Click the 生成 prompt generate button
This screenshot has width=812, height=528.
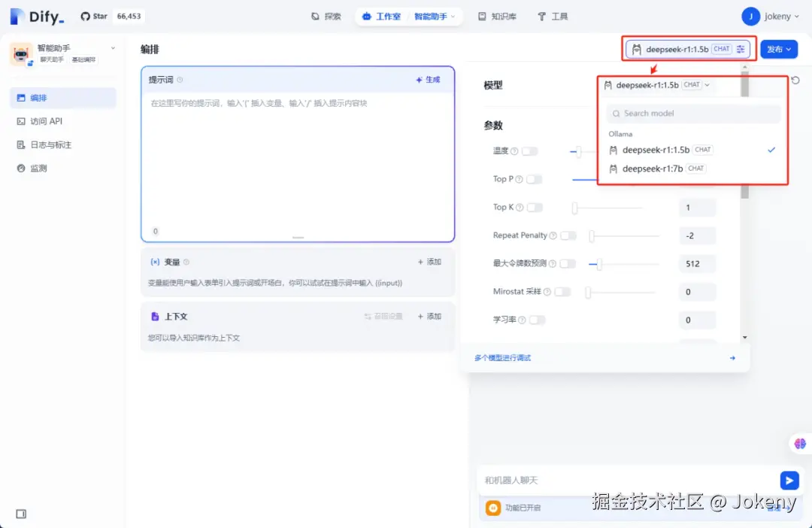(428, 80)
